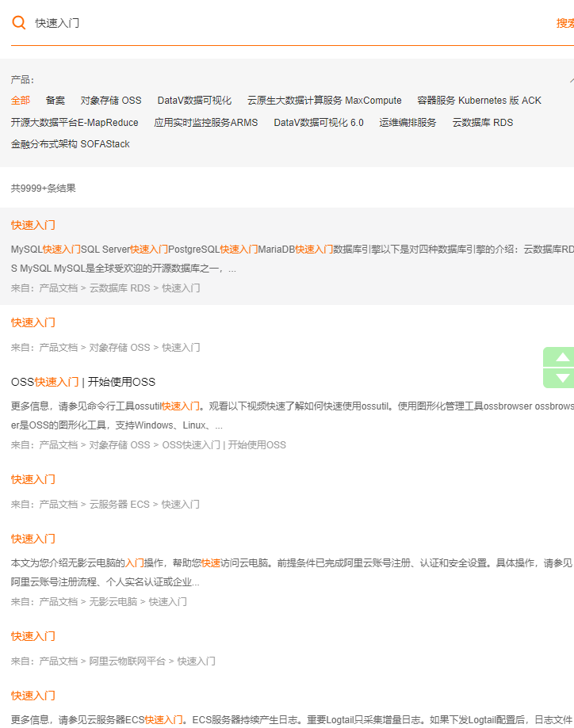Filter by 应用实时监控服务ARMS
This screenshot has width=574, height=728.
(206, 123)
